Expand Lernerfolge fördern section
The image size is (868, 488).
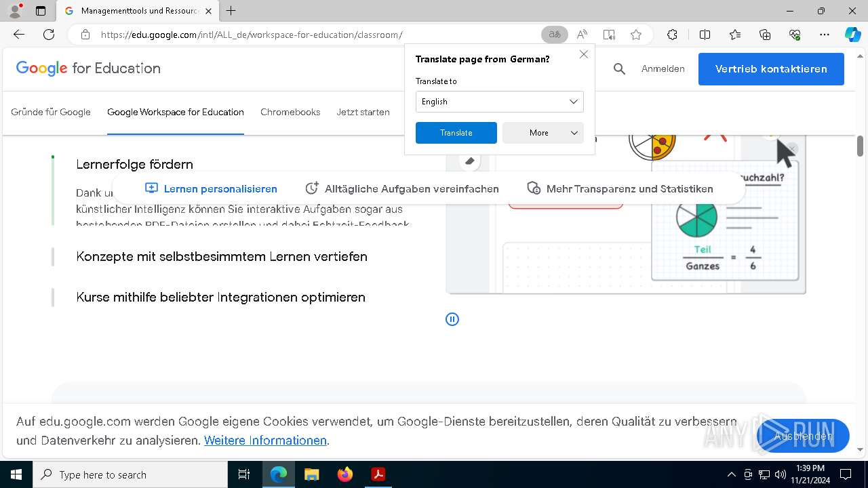click(134, 164)
